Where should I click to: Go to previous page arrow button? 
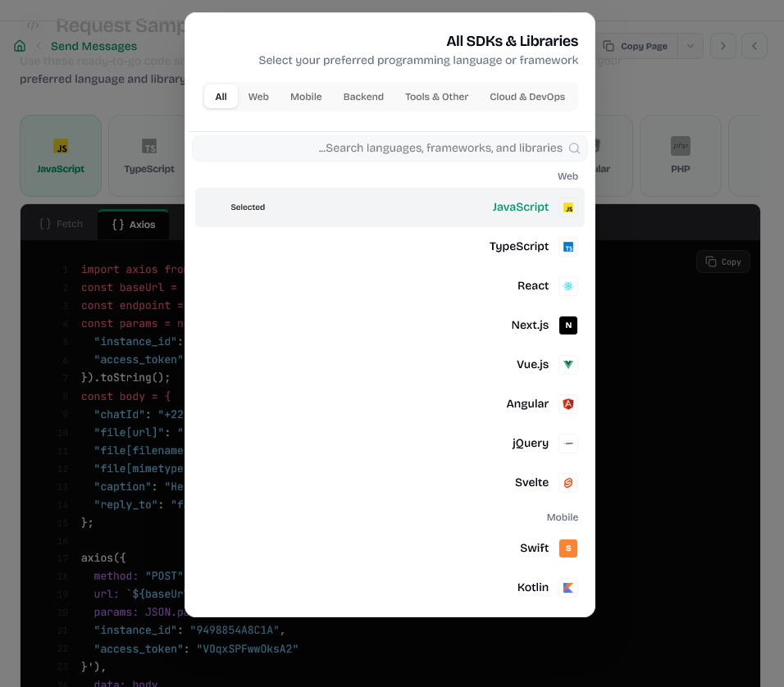tap(754, 46)
